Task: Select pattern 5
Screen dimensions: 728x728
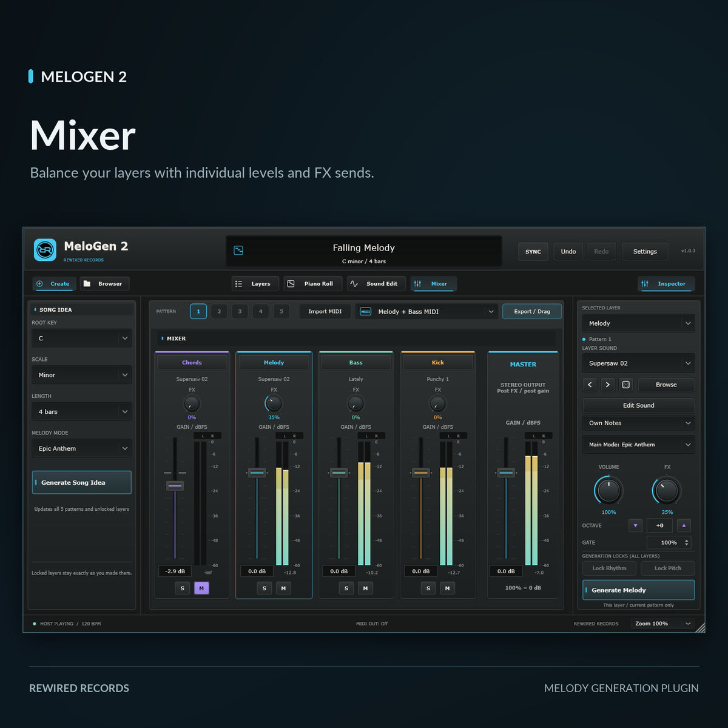Action: 281,311
